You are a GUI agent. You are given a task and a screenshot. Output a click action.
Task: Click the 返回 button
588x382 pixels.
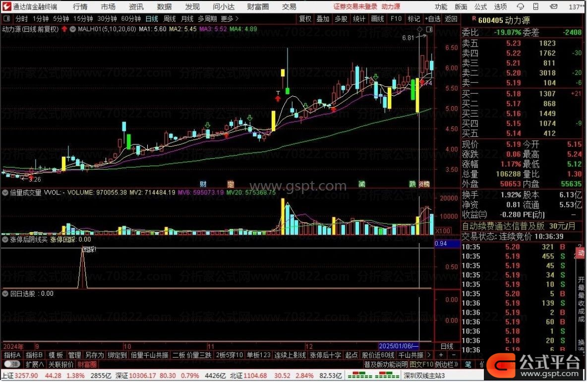point(451,19)
